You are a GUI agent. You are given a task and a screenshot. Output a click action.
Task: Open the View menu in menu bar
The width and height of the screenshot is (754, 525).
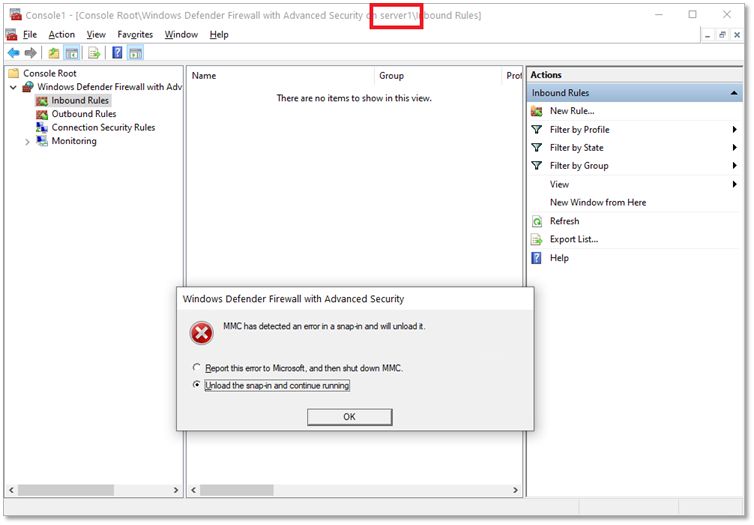(x=96, y=35)
